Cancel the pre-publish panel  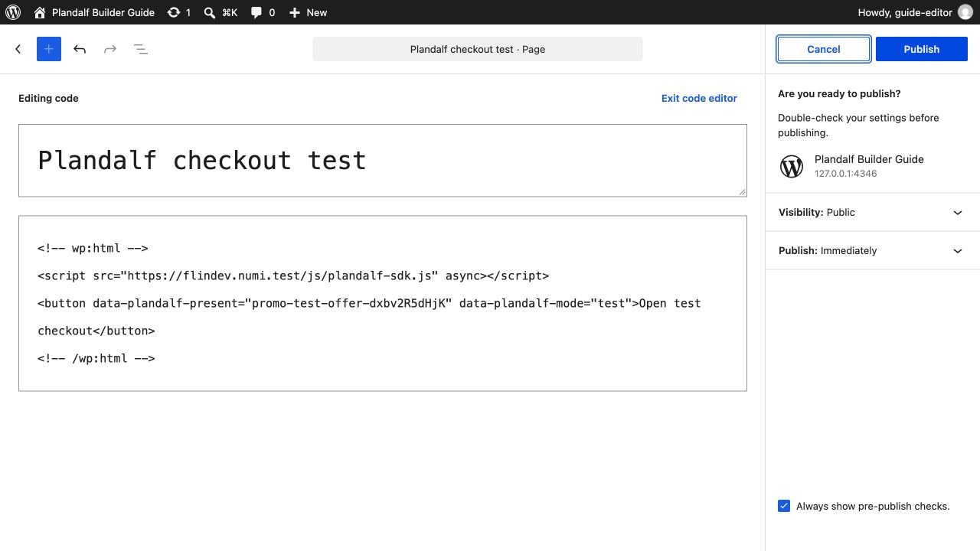824,49
